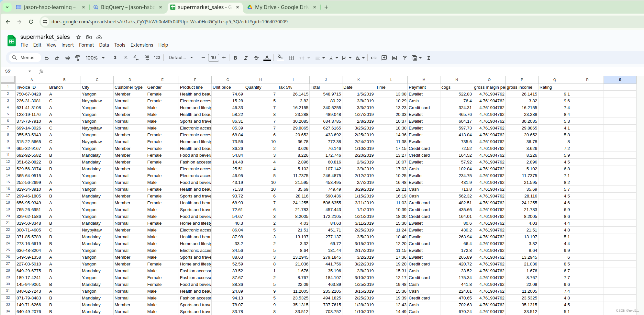644x315 pixels.
Task: Expand merge cells options arrow
Action: 309,58
